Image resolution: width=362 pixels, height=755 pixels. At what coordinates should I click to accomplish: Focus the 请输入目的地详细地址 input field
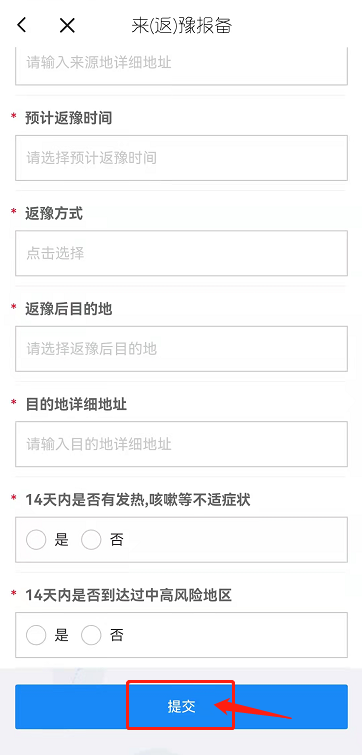pyautogui.click(x=181, y=444)
